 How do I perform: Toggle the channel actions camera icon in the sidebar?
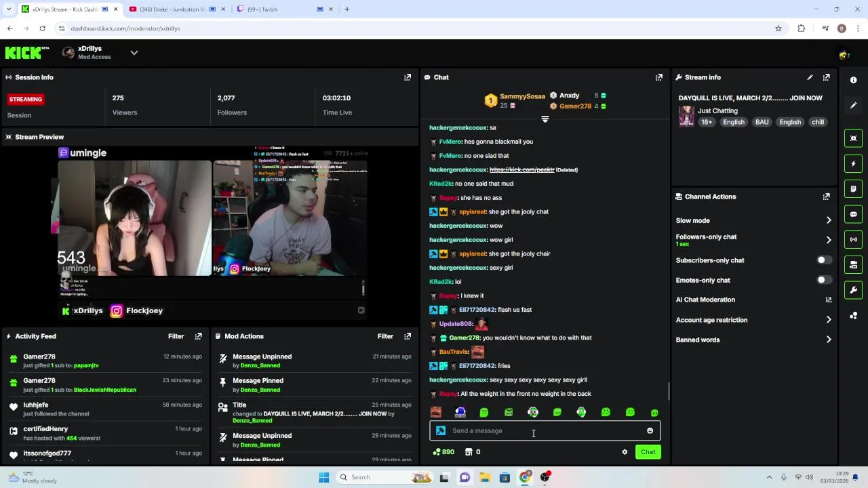[853, 264]
